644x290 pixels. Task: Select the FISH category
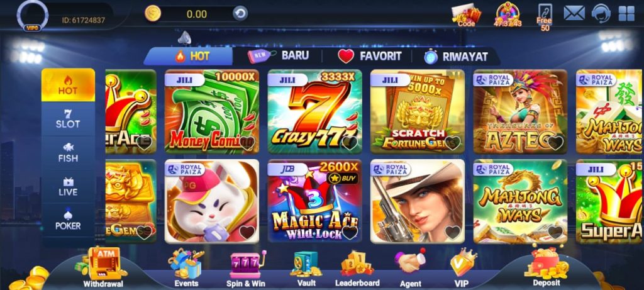point(68,153)
